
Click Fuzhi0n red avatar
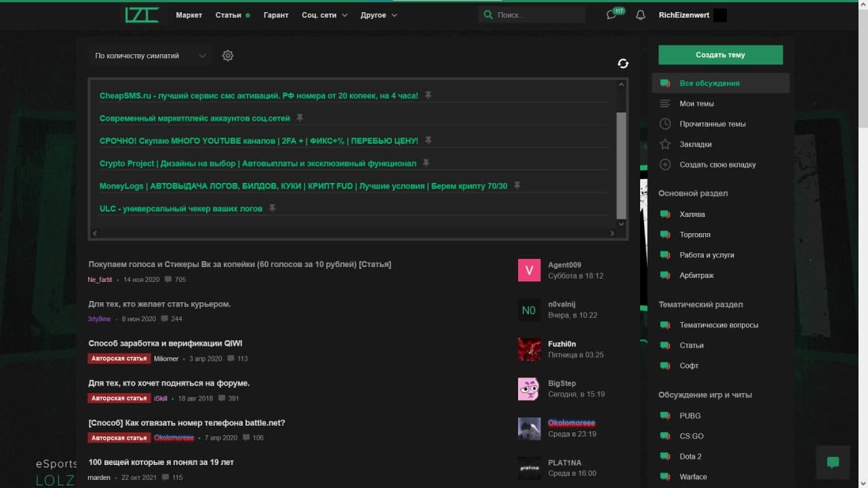529,349
